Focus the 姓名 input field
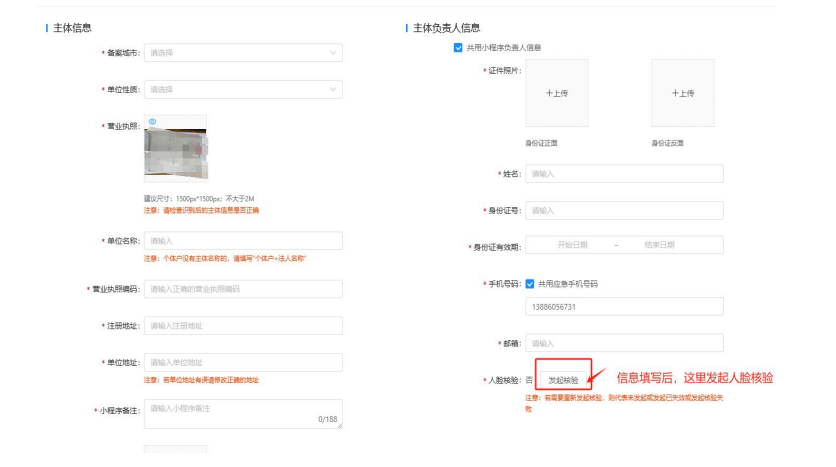Image resolution: width=836 pixels, height=467 pixels. (624, 174)
